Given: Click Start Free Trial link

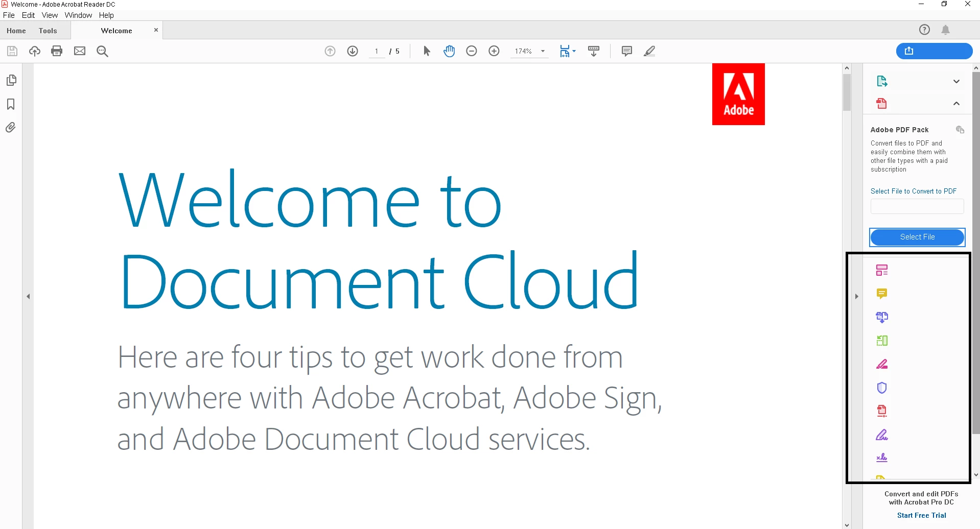Looking at the screenshot, I should coord(921,515).
